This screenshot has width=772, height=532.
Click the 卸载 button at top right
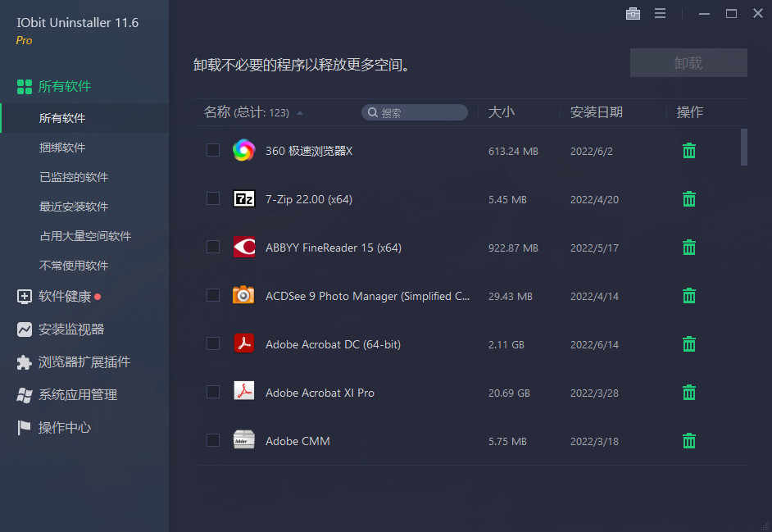click(688, 62)
